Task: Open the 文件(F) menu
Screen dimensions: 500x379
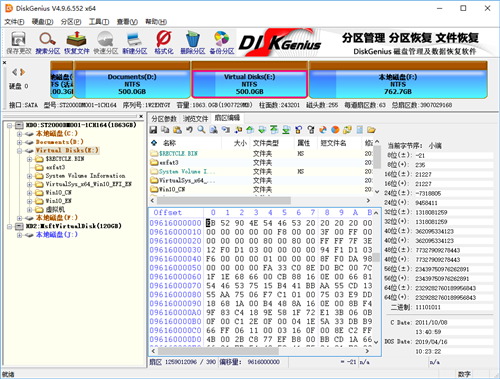Action: click(14, 22)
